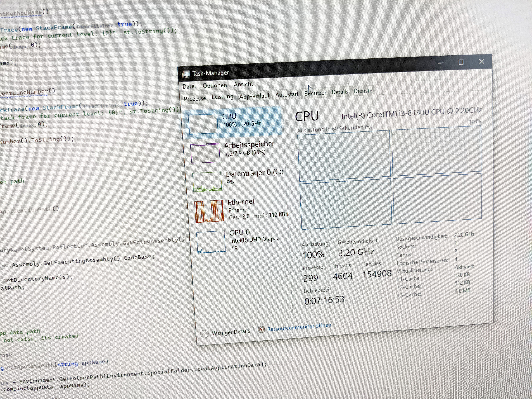Open the Datei menu
532x399 pixels.
[x=189, y=86]
